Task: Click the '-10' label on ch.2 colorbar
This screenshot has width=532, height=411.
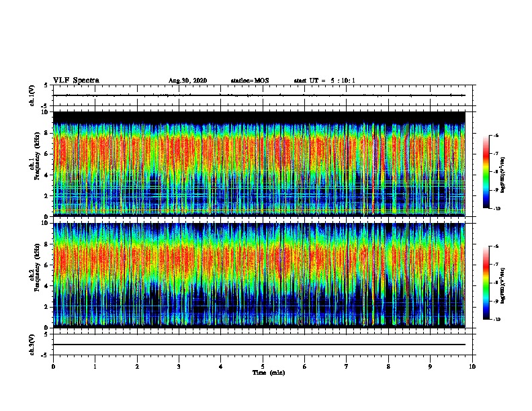Action: (497, 320)
